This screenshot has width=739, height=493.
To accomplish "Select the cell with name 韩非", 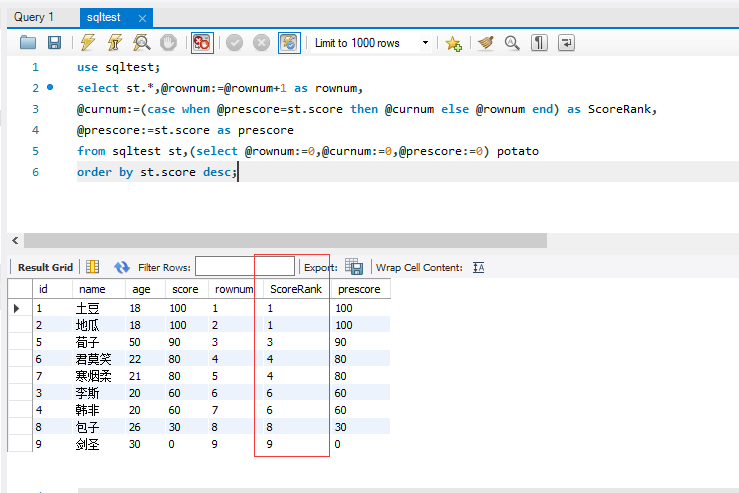I will click(99, 410).
